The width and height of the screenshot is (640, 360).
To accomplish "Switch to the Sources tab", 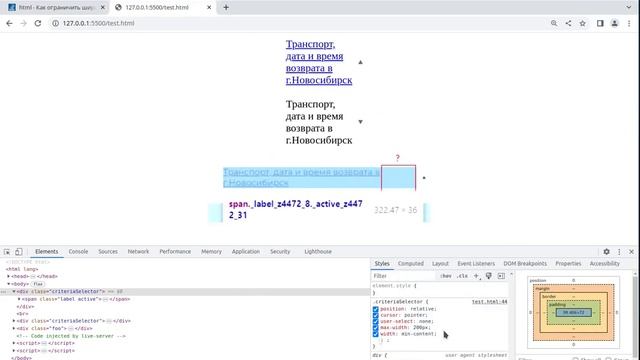I will [108, 252].
